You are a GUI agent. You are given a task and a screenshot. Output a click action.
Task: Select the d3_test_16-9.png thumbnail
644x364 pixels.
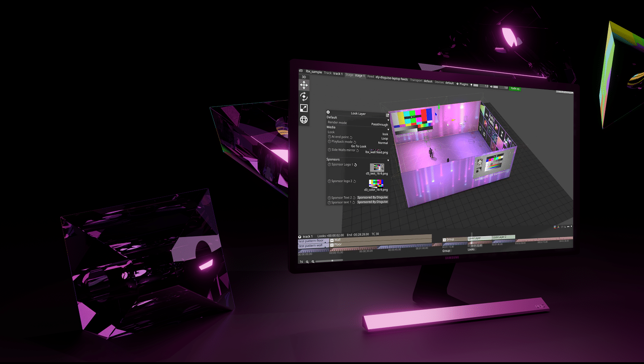pyautogui.click(x=377, y=167)
